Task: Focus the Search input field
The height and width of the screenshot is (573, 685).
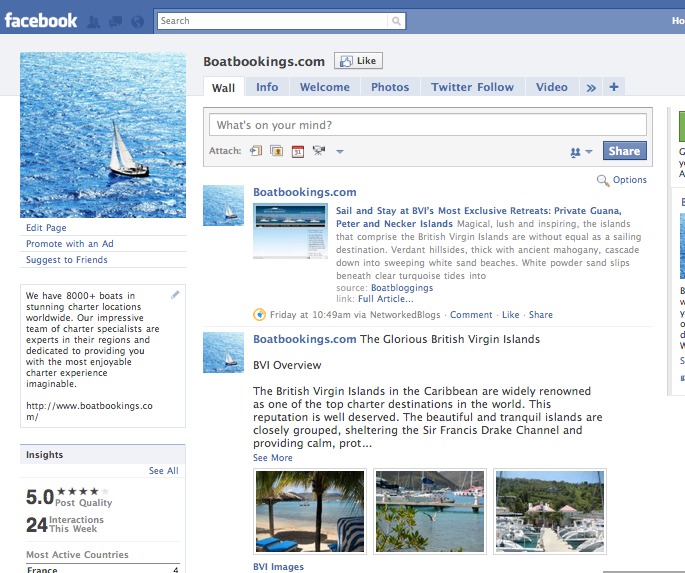Action: tap(272, 21)
